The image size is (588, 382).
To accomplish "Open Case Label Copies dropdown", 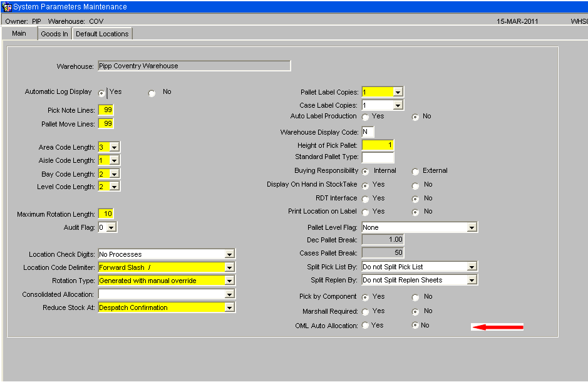I will click(x=398, y=105).
